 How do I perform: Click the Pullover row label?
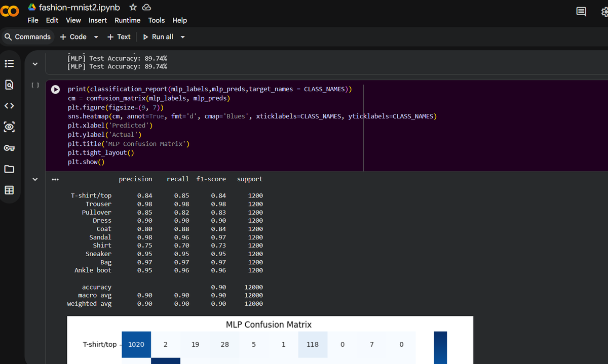96,212
